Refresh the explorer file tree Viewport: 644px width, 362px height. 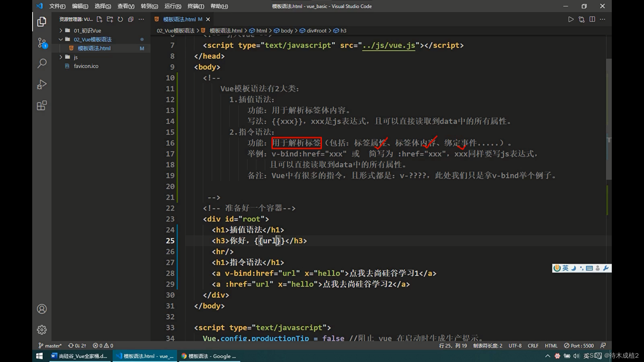pos(120,19)
